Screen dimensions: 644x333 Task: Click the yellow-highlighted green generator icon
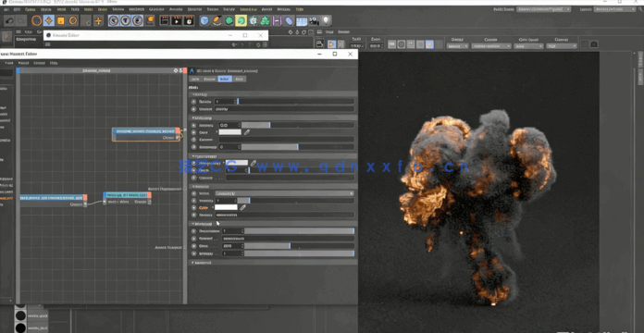pos(241,20)
